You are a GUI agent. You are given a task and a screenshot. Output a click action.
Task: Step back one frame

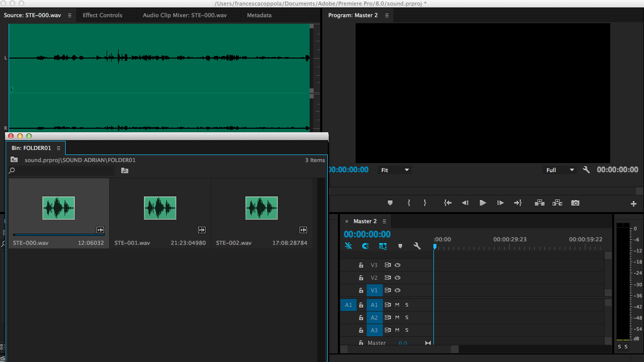[x=465, y=203]
